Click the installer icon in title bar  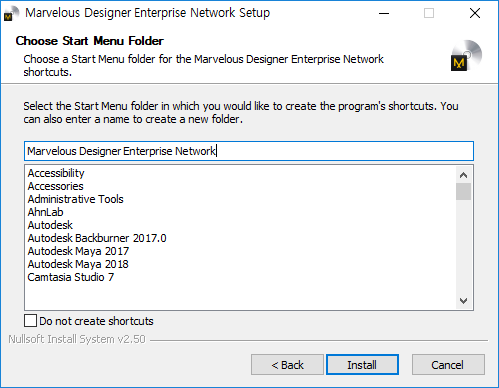coord(11,14)
